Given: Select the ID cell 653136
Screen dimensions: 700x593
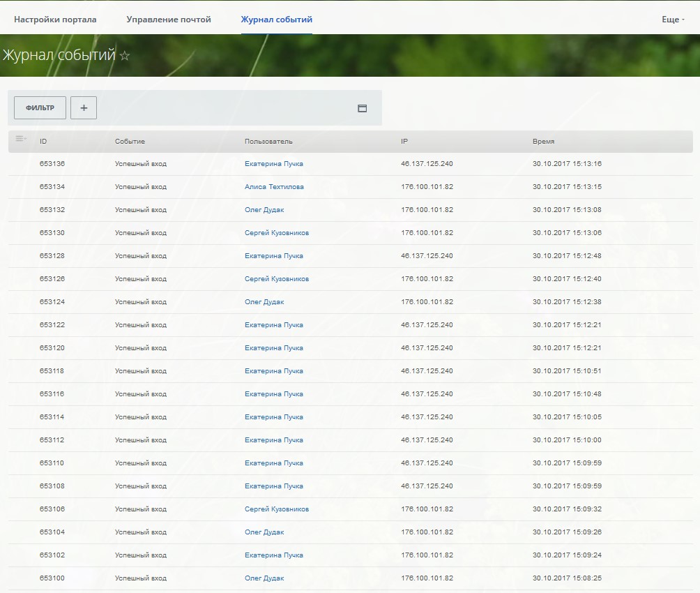Looking at the screenshot, I should 52,163.
